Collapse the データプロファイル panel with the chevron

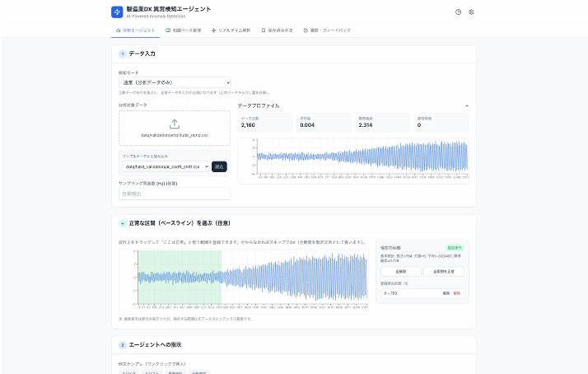coord(467,106)
